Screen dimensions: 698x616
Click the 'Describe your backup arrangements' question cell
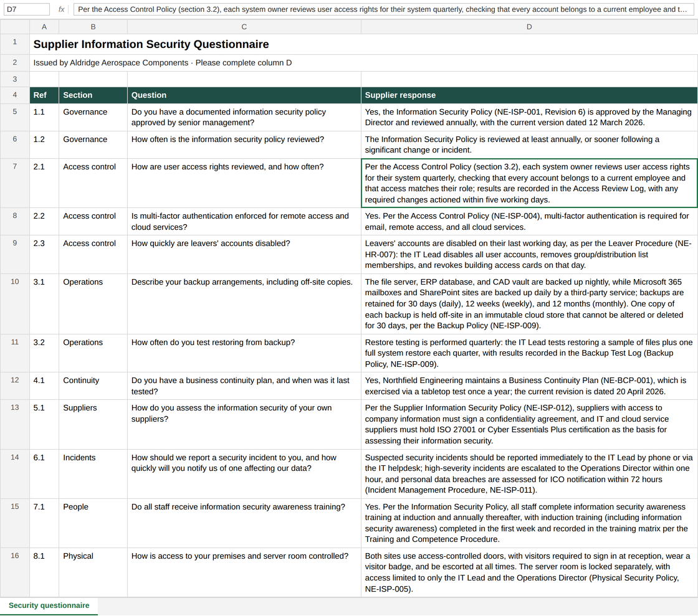pyautogui.click(x=244, y=304)
